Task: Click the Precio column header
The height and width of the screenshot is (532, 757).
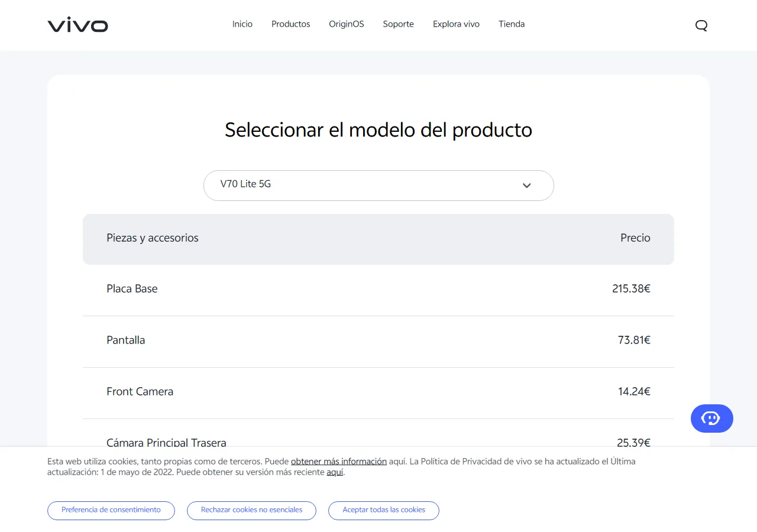Action: (635, 238)
